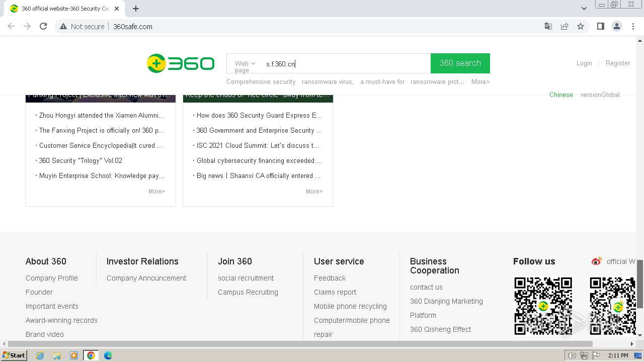Click the Not secure warning icon
Viewport: 644px width, 362px height.
pyautogui.click(x=63, y=26)
